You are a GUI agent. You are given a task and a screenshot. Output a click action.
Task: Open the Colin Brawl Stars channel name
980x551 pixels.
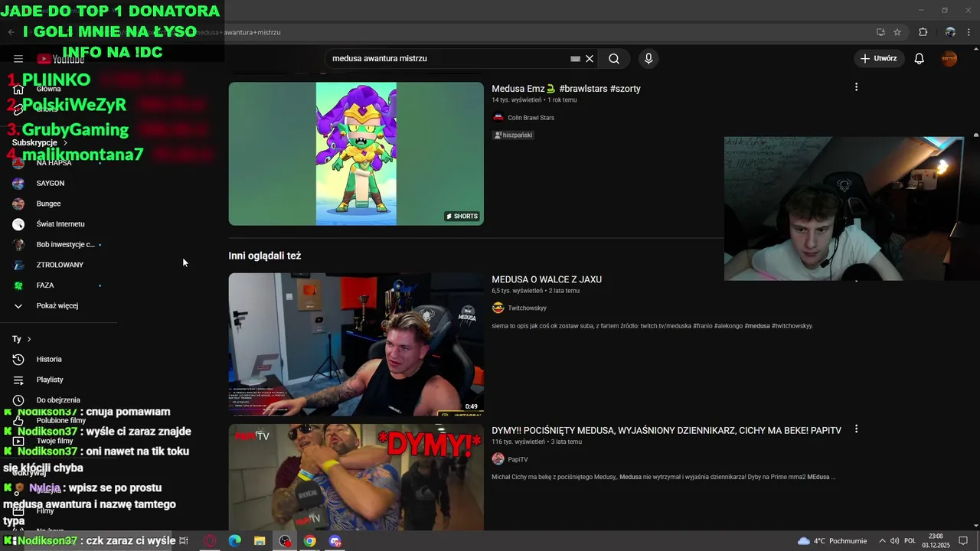[531, 118]
